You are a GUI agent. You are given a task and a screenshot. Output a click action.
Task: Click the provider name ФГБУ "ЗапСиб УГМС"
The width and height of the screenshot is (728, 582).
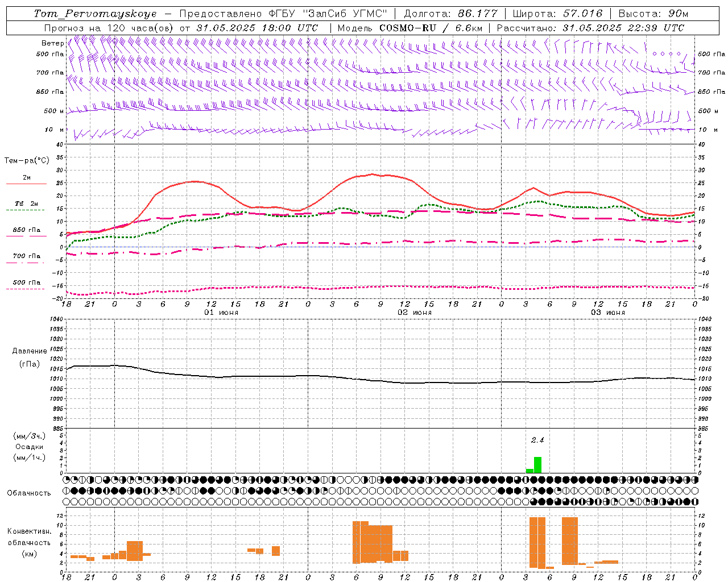click(327, 14)
